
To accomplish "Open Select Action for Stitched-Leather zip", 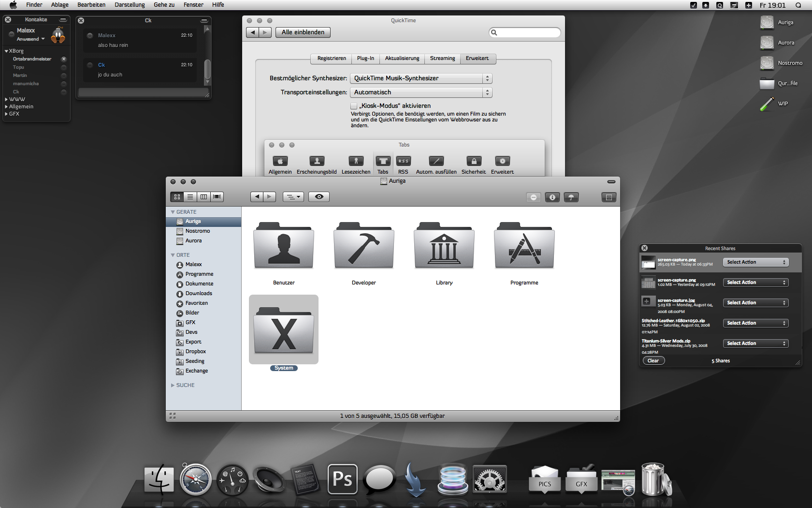I will (x=756, y=323).
